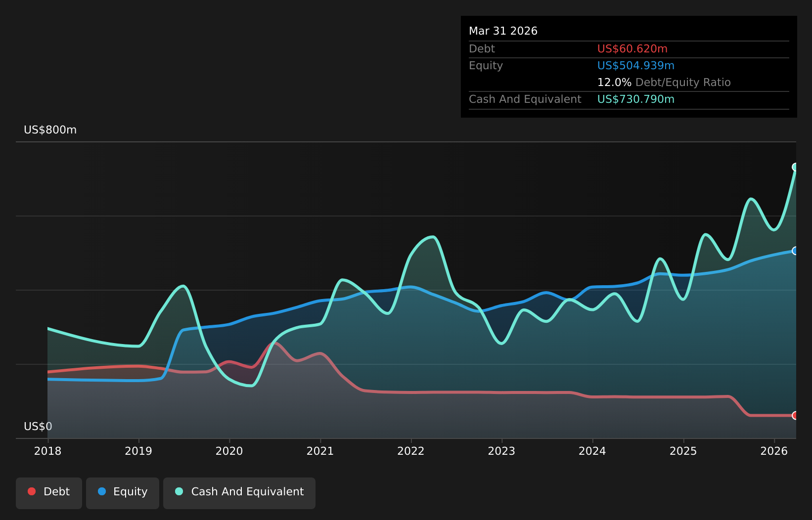Click the 2025 x-axis label
The height and width of the screenshot is (520, 812).
coord(683,451)
